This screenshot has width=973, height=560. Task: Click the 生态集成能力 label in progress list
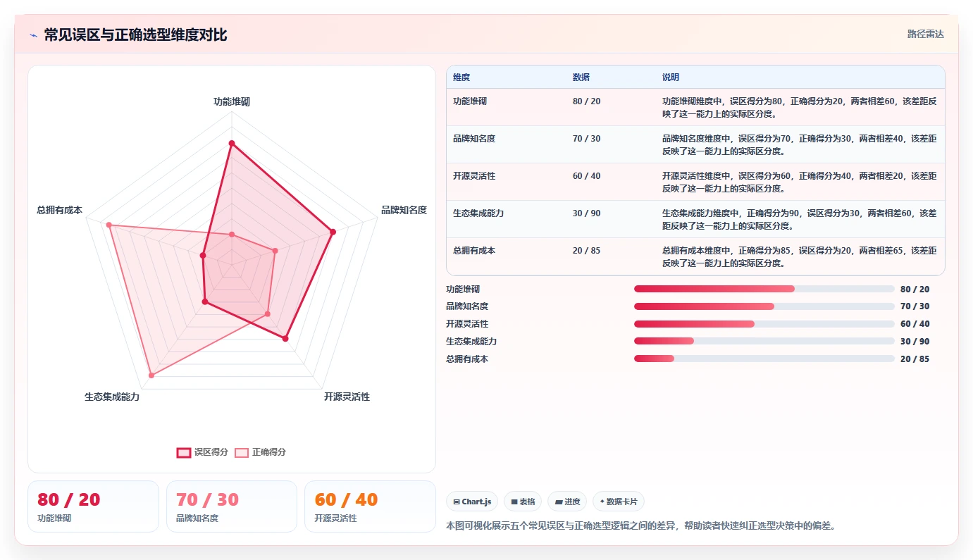[x=471, y=341]
